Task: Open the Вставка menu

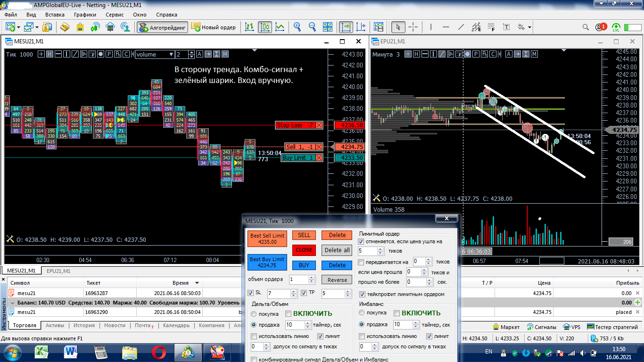Action: pyautogui.click(x=55, y=15)
